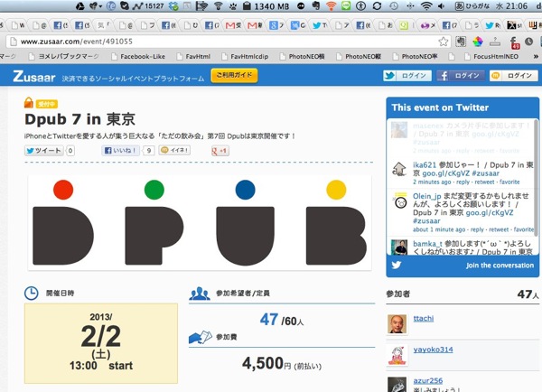542x392 pixels.
Task: Open the FavHtml bookmark
Action: [193, 56]
